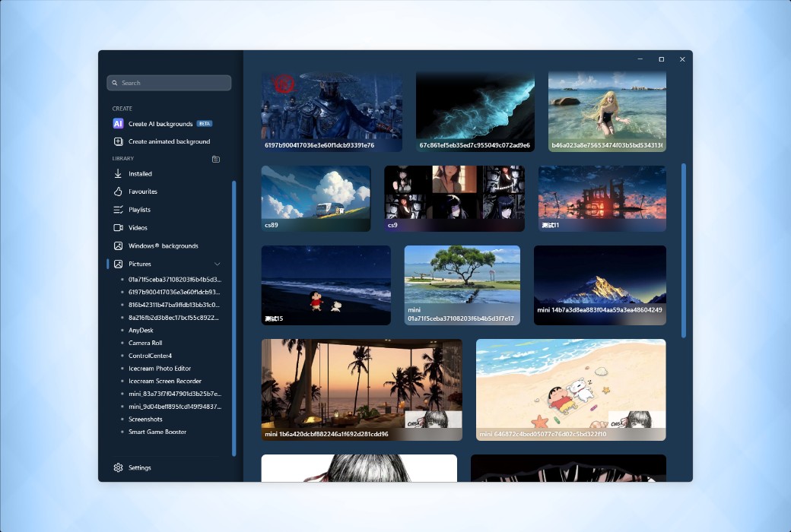Select wallpaper 67c861ef5eb35ed7c955049c072ad9e6
791x532 pixels.
475,112
